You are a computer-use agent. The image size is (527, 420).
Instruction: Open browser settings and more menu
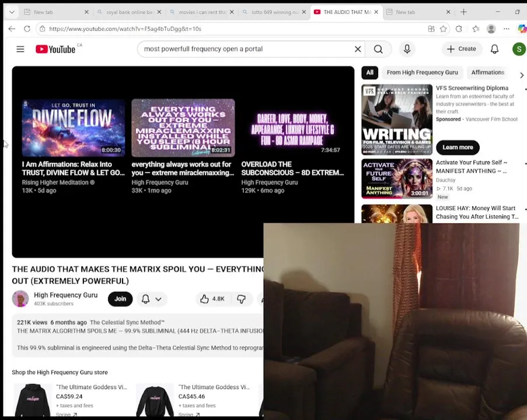[507, 29]
